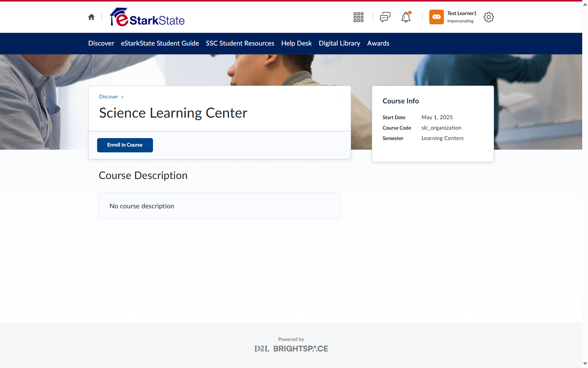Open the Awards nav item

click(378, 43)
